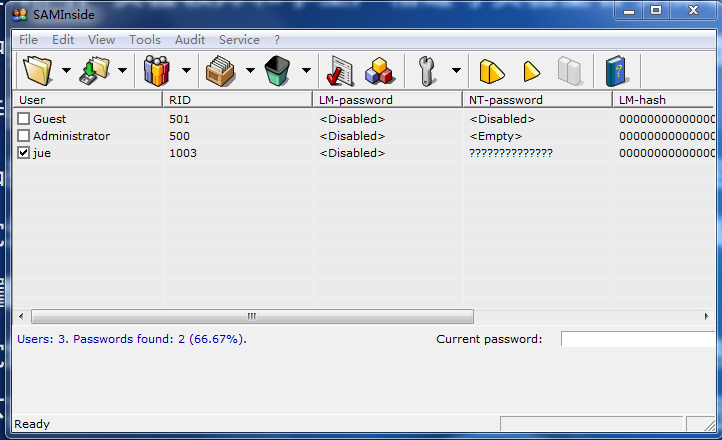Open the Audit menu
The height and width of the screenshot is (440, 722).
(190, 40)
